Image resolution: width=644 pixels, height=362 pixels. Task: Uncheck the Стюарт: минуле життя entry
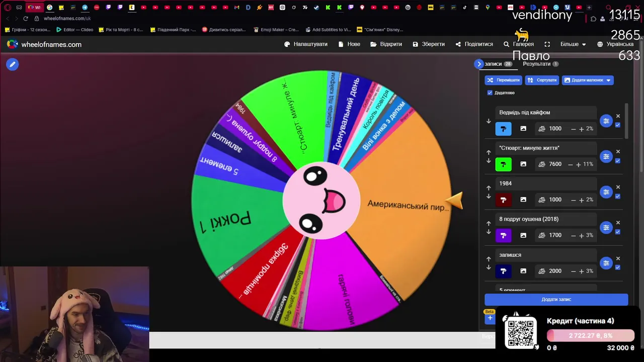[618, 161]
